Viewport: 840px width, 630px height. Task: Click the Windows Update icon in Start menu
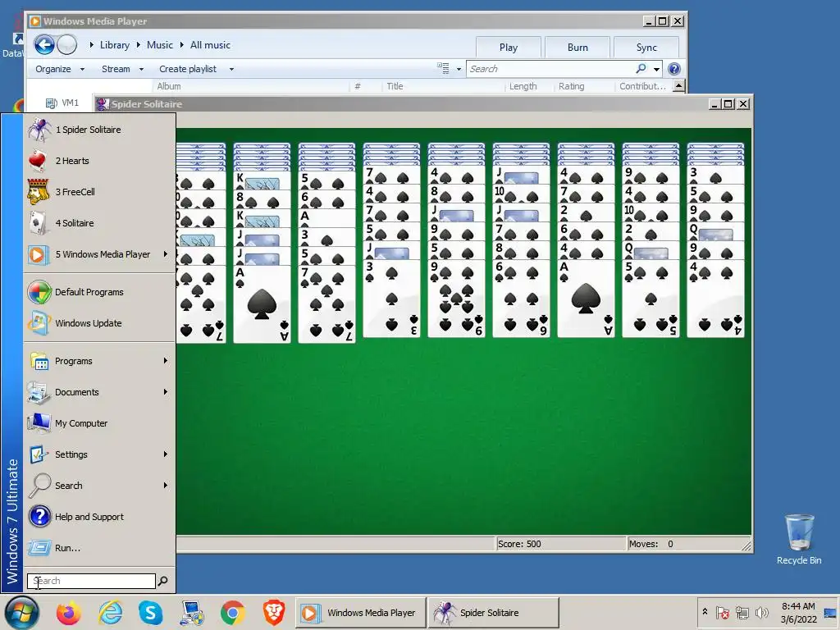[x=39, y=323]
